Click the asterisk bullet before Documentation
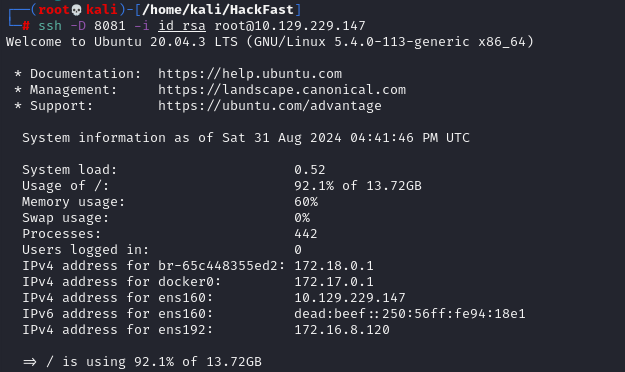The height and width of the screenshot is (372, 625). [18, 74]
